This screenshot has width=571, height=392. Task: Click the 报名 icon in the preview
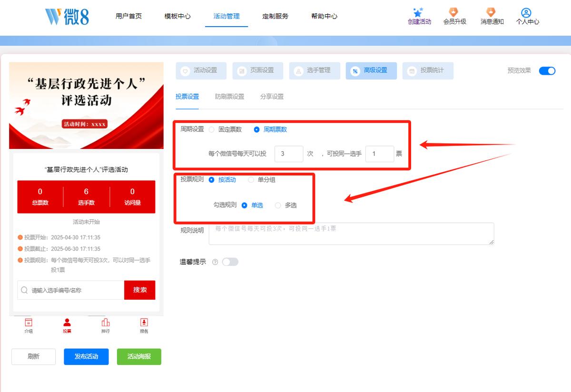point(144,323)
